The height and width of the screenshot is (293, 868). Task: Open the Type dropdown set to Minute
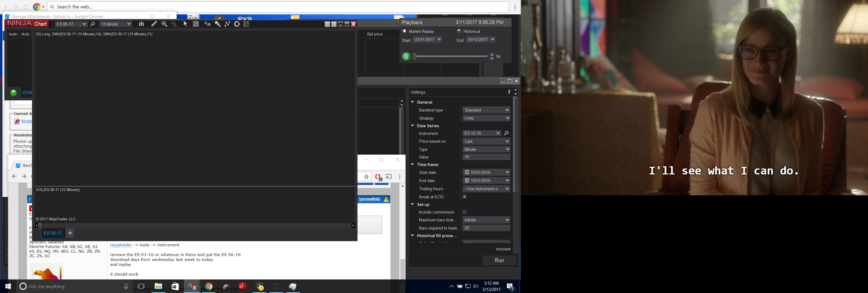click(486, 149)
